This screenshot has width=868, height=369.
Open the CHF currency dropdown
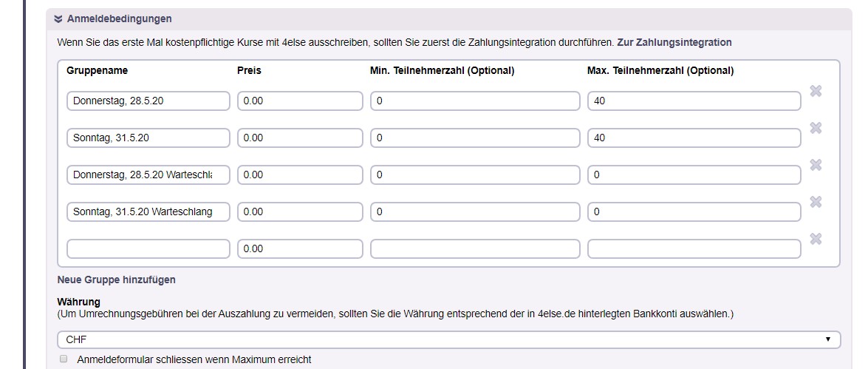(x=448, y=339)
